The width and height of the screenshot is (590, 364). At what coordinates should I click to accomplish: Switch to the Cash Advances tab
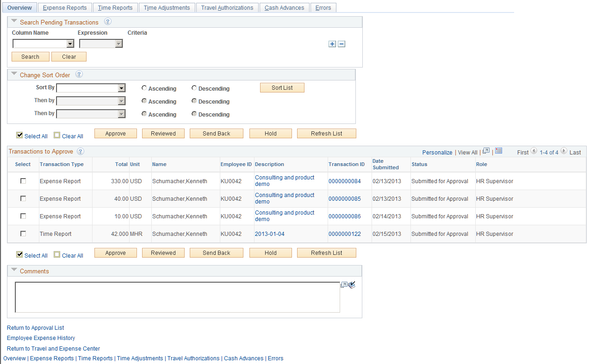click(x=284, y=7)
